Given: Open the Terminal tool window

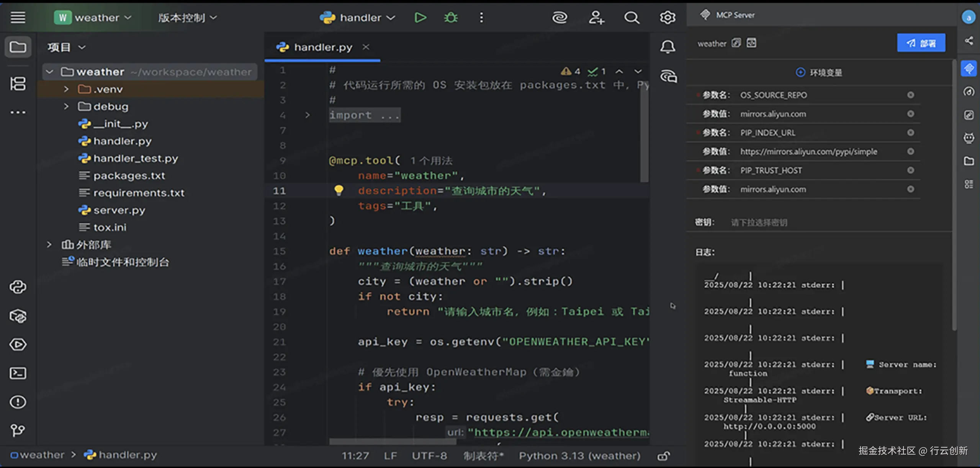Looking at the screenshot, I should [18, 373].
